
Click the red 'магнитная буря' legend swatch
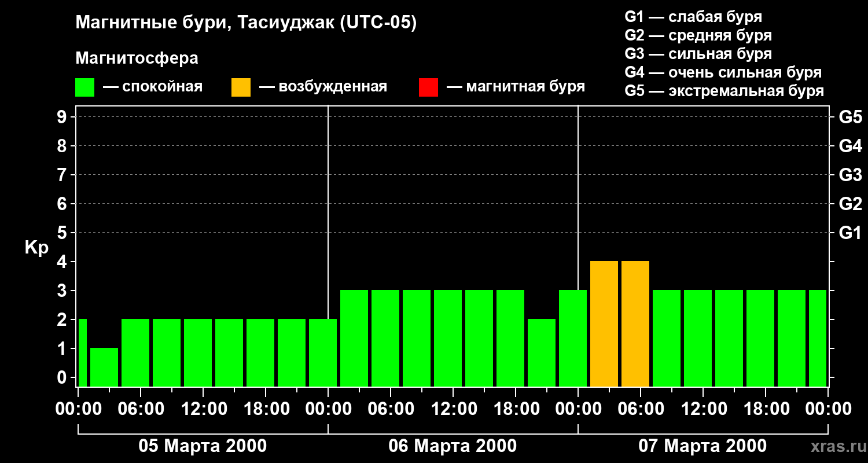(428, 87)
